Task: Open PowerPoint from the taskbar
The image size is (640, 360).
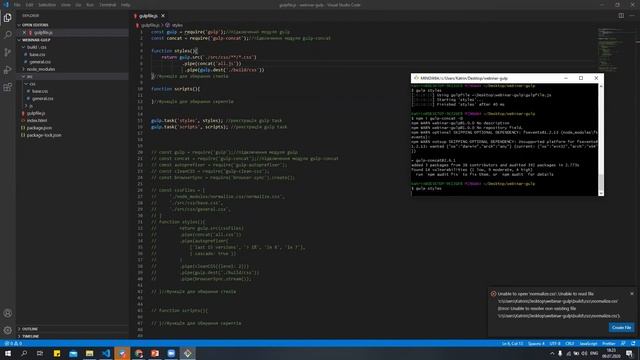Action: pyautogui.click(x=155, y=353)
